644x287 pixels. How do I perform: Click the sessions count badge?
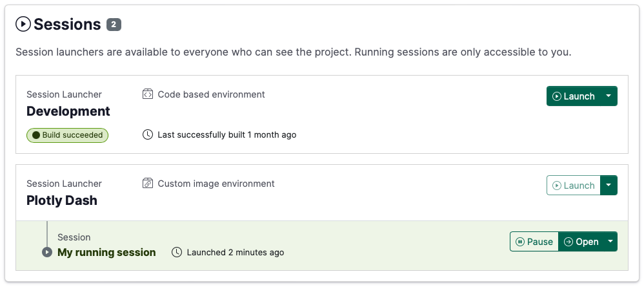click(x=114, y=25)
